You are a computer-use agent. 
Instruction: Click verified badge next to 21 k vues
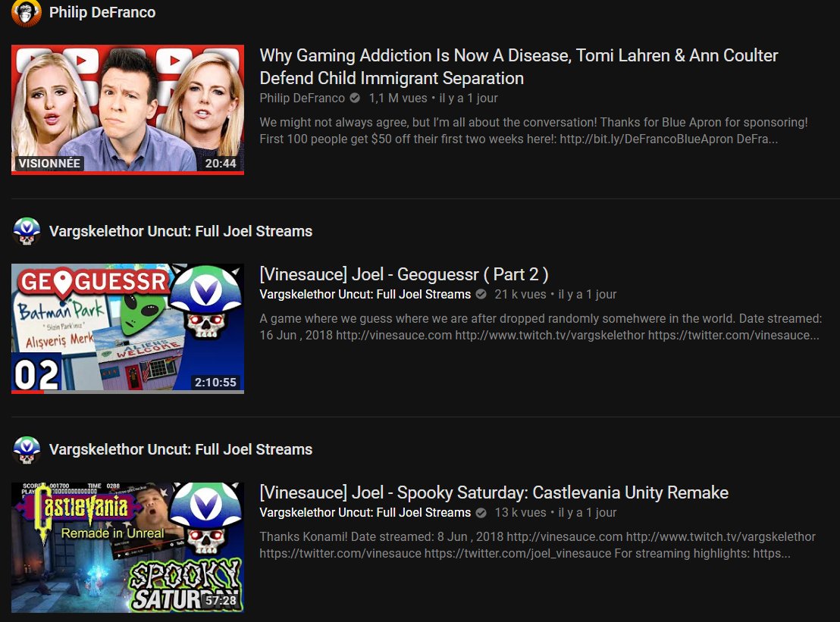pyautogui.click(x=481, y=295)
